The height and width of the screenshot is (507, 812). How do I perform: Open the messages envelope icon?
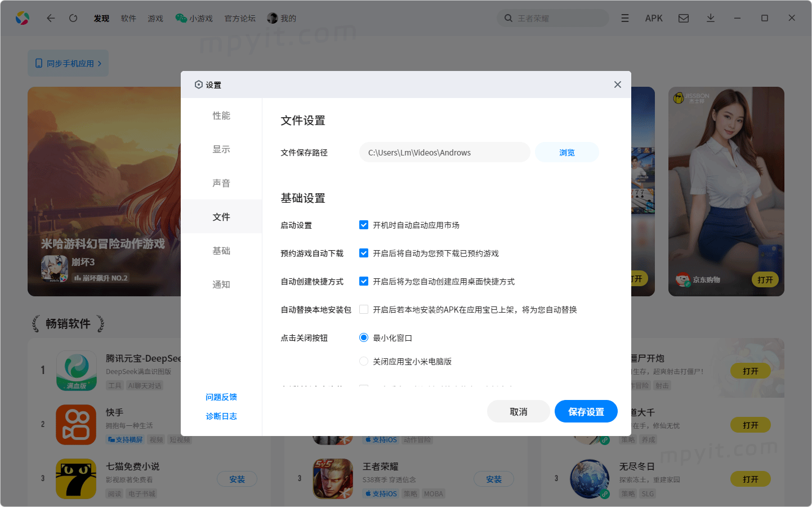click(684, 18)
